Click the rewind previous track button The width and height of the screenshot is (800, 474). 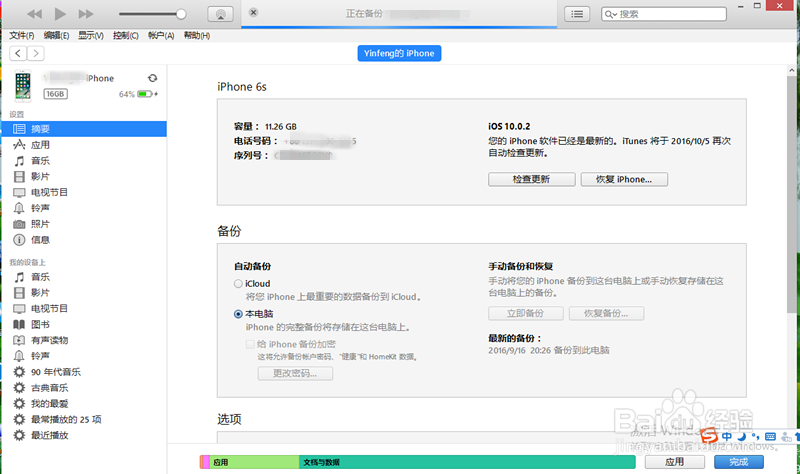coord(35,14)
